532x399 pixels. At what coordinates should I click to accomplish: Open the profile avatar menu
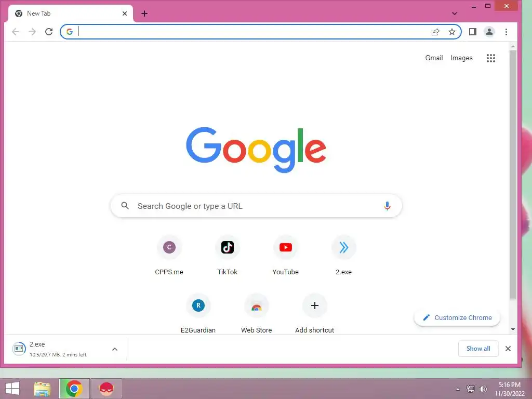click(489, 32)
